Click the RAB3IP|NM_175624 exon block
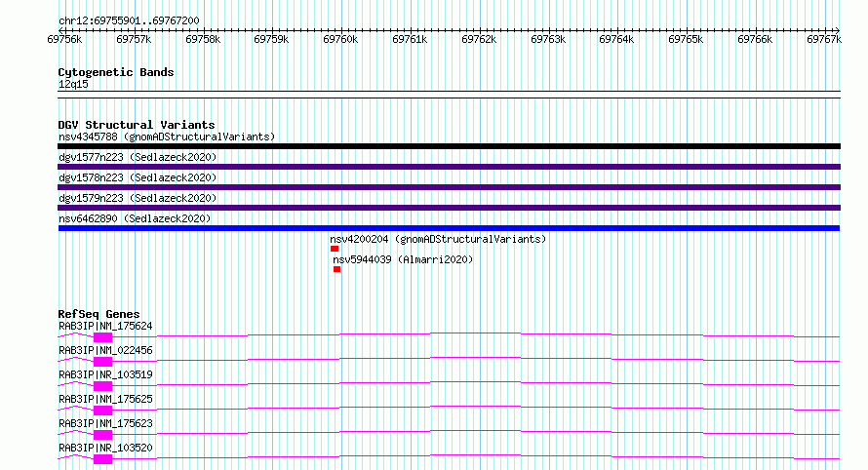The image size is (868, 470). click(103, 337)
